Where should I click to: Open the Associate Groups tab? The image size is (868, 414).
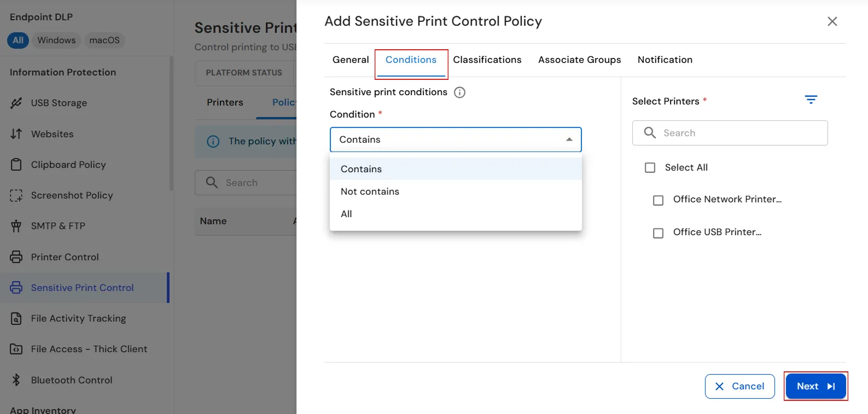[580, 60]
